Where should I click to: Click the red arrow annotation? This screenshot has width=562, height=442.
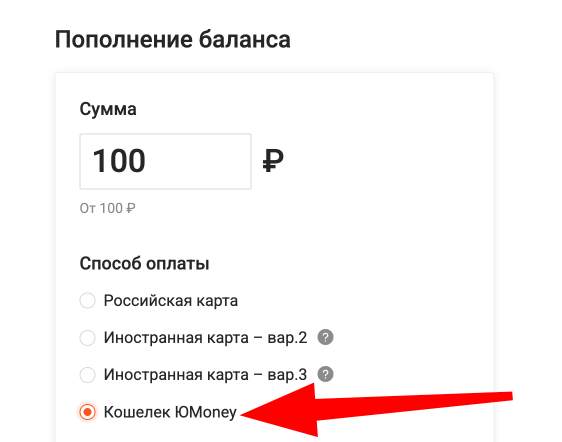coord(376,409)
